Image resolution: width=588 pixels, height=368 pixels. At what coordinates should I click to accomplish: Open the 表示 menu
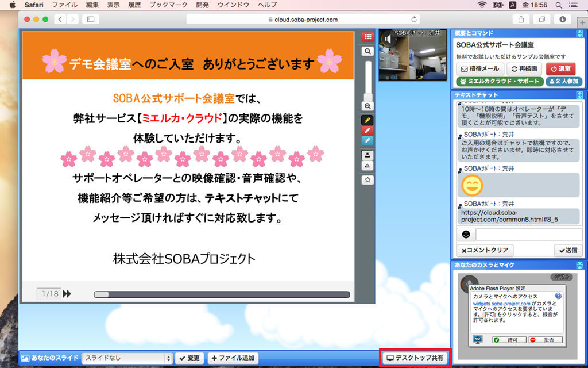[113, 5]
